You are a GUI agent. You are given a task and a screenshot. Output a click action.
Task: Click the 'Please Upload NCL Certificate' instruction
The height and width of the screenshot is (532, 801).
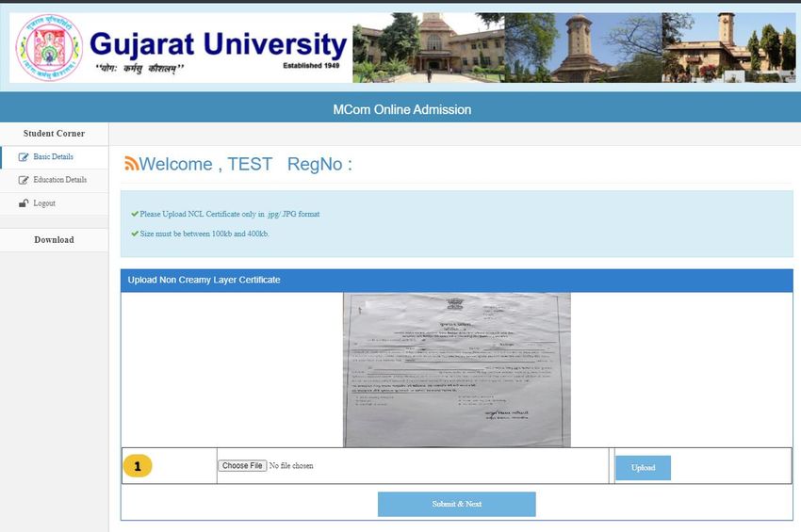tap(230, 214)
